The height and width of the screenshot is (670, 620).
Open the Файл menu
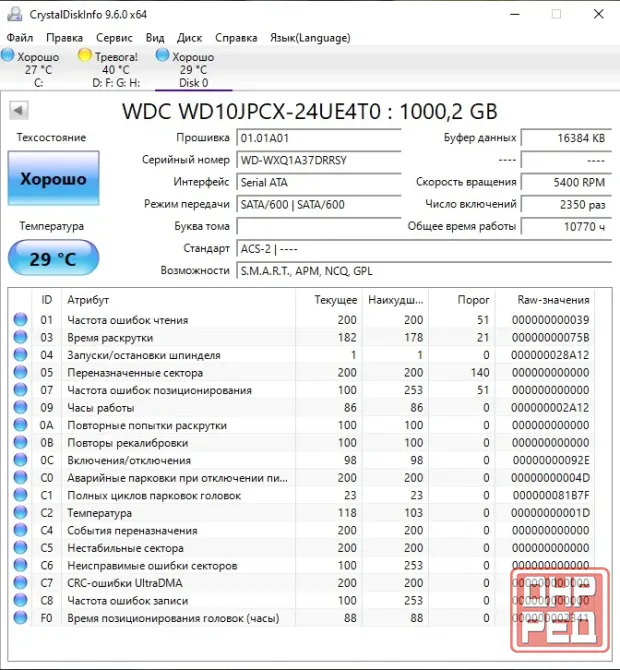pyautogui.click(x=20, y=38)
